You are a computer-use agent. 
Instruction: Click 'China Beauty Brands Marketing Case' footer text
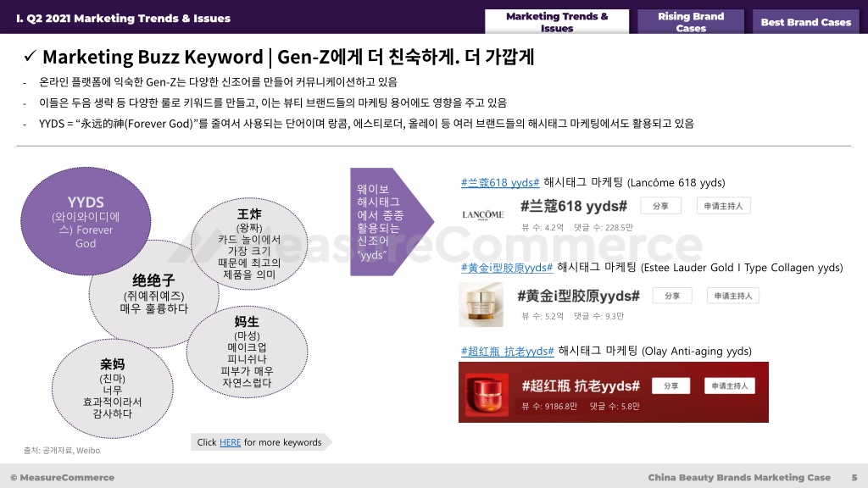tap(739, 477)
